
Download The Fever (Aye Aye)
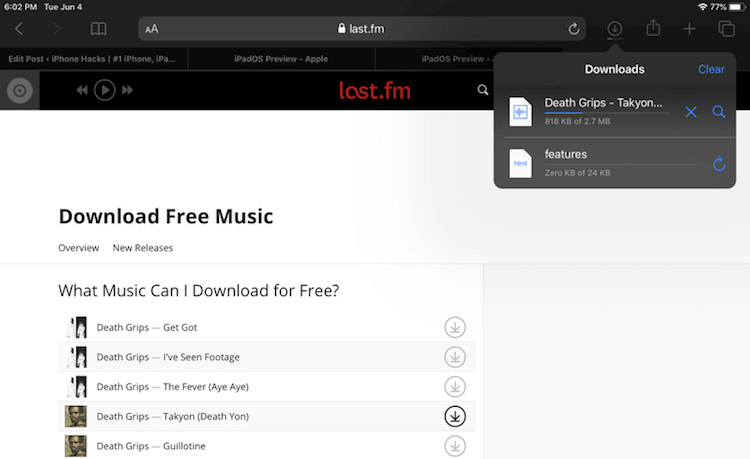tap(455, 387)
